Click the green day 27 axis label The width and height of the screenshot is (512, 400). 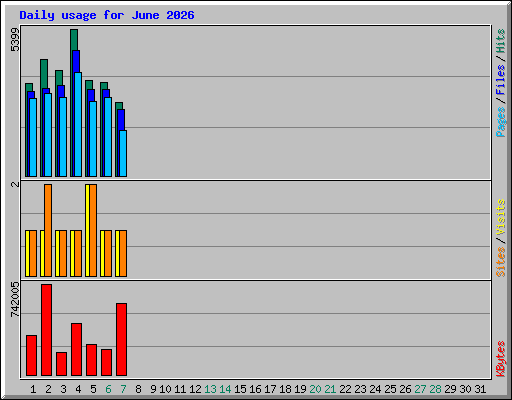coord(420,389)
